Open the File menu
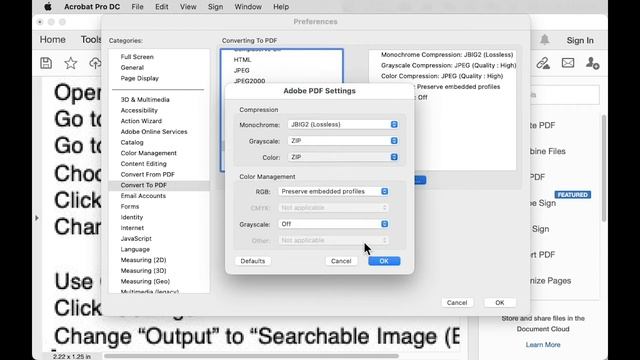This screenshot has height=360, width=640. (137, 7)
